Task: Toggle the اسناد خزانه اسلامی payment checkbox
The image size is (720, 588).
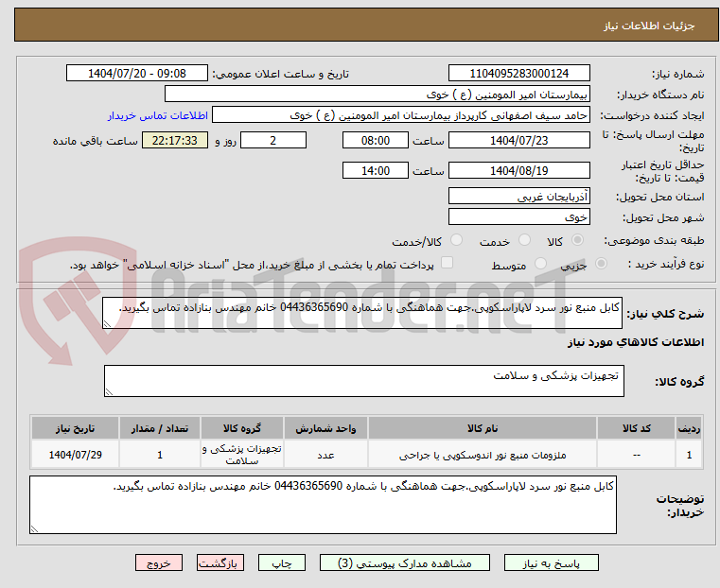Action: (x=447, y=263)
